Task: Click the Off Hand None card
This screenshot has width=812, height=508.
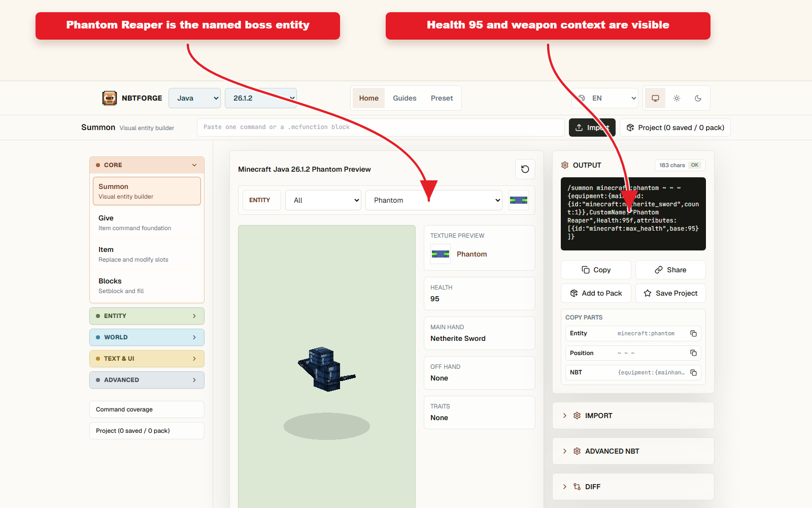Action: (x=479, y=373)
